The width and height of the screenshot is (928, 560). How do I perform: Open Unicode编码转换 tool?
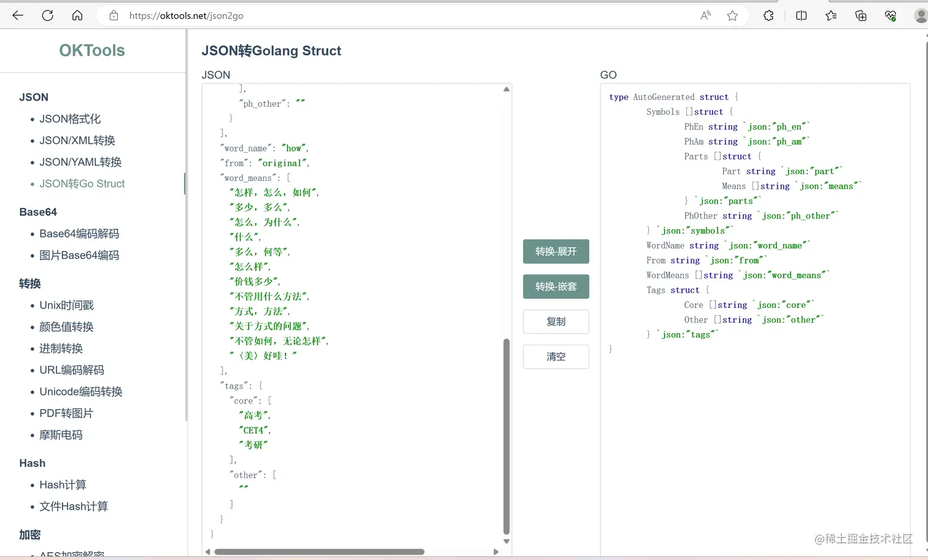[81, 391]
